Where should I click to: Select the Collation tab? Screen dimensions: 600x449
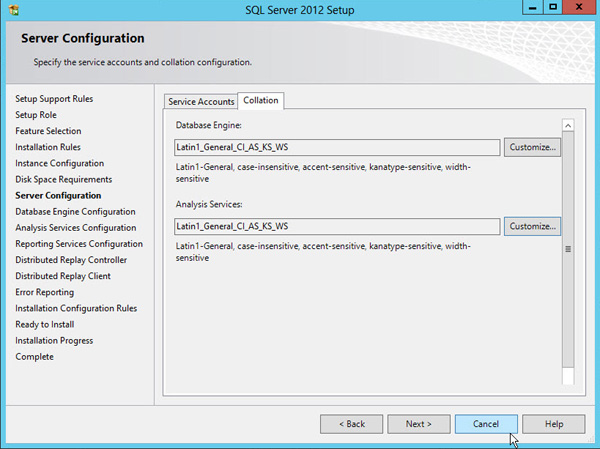click(x=261, y=100)
